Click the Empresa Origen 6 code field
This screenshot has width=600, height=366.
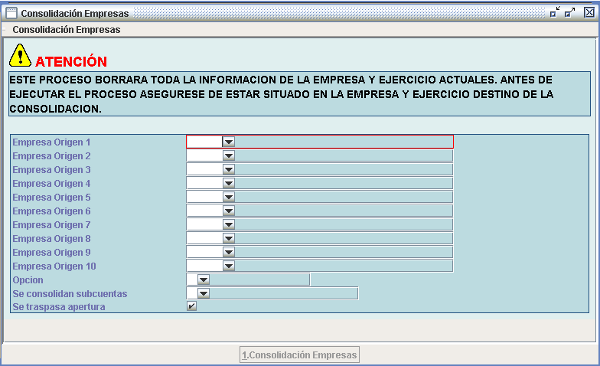205,211
